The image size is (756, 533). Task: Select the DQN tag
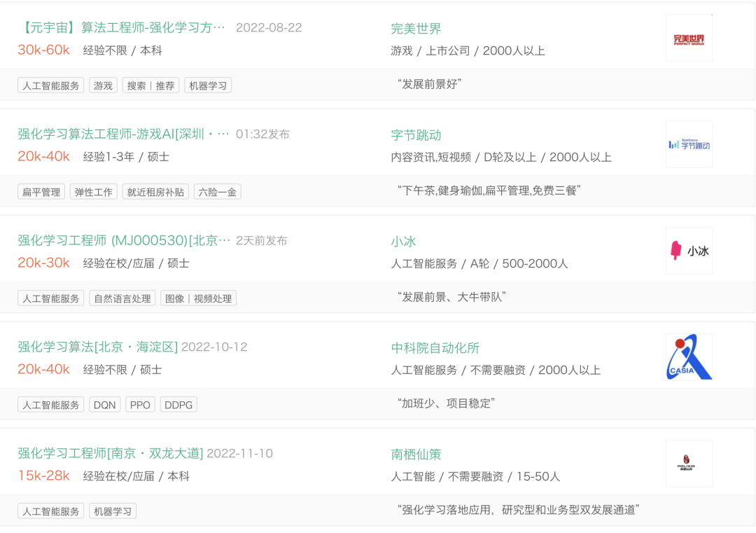pos(104,405)
